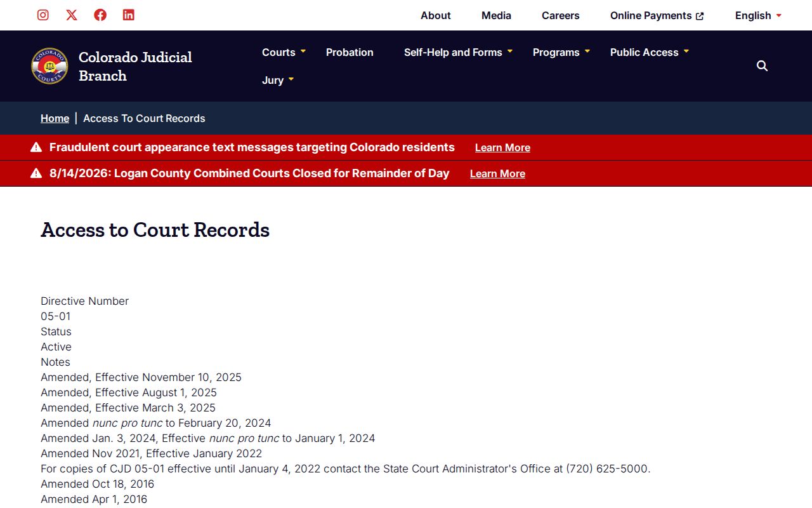Click the note amended to February 20, 2024

tap(156, 423)
